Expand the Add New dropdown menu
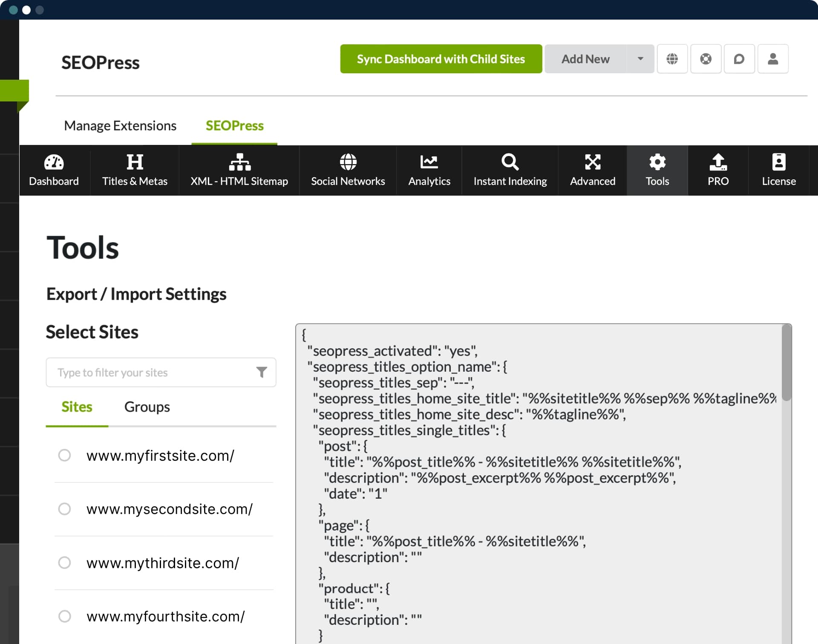The image size is (818, 644). click(x=639, y=58)
